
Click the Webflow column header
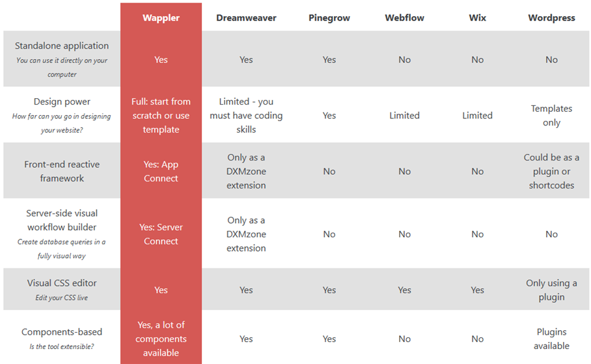coord(404,18)
